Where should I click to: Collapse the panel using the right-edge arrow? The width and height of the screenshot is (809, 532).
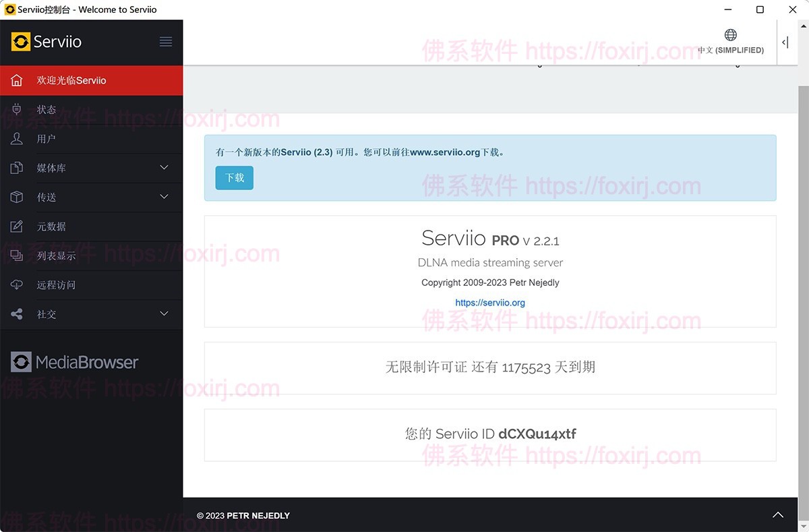(785, 42)
